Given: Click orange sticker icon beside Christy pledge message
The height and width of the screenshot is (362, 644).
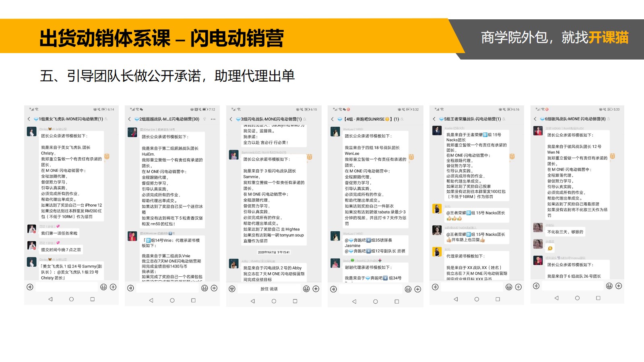Looking at the screenshot, I should [107, 156].
